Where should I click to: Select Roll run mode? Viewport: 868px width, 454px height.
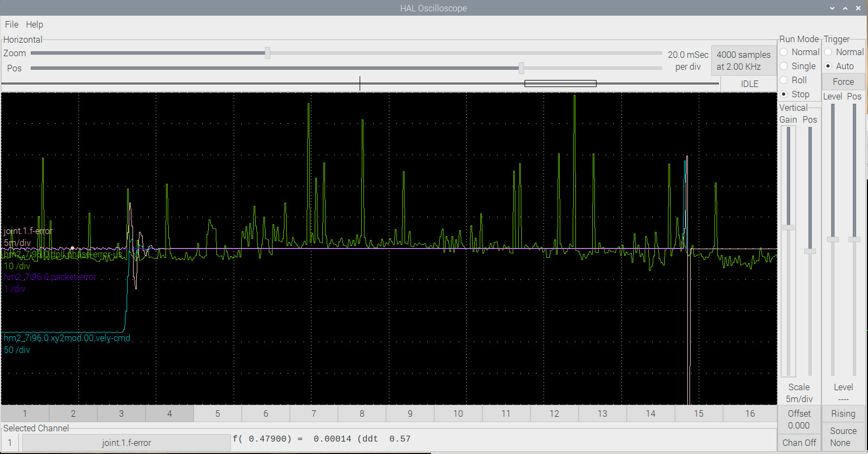(793, 80)
